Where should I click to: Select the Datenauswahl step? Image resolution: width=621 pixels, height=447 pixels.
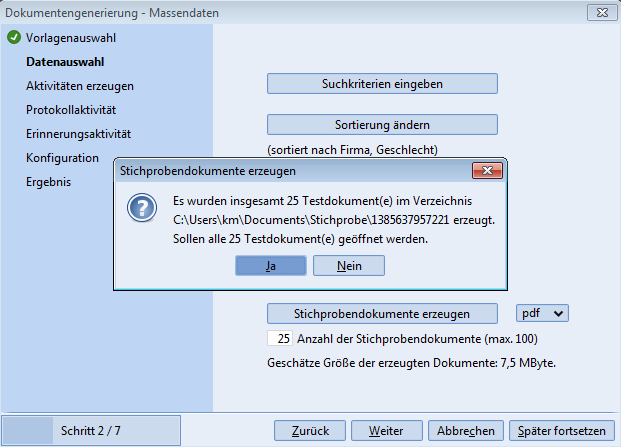[65, 62]
